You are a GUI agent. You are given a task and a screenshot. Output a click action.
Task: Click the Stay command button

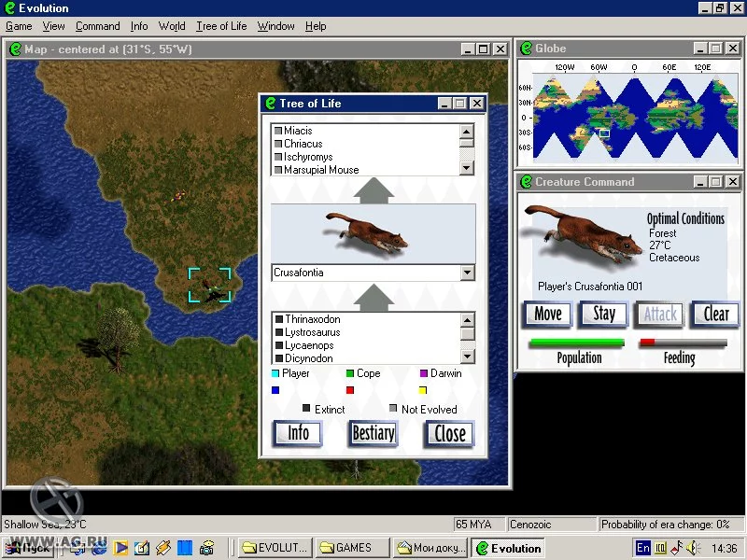604,315
